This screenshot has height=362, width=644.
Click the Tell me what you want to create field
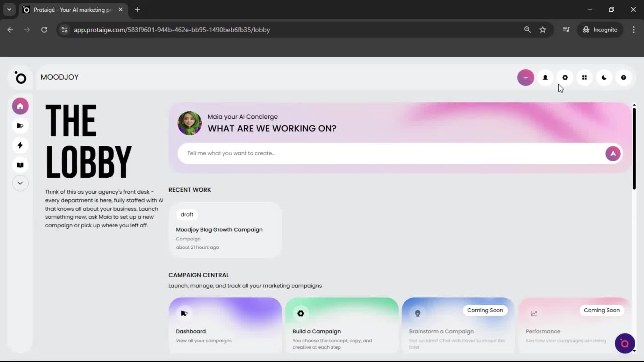pyautogui.click(x=369, y=153)
